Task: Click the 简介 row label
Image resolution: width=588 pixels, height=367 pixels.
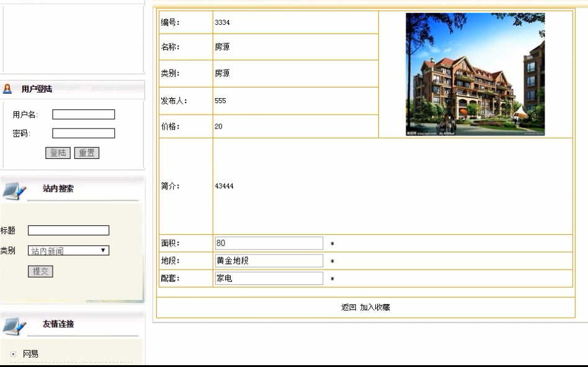Action: [x=170, y=186]
